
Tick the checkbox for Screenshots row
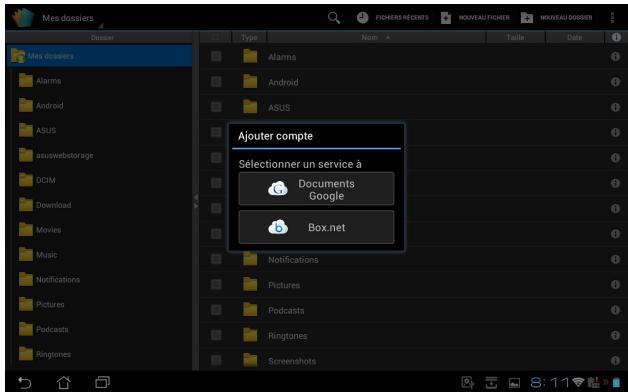point(216,360)
